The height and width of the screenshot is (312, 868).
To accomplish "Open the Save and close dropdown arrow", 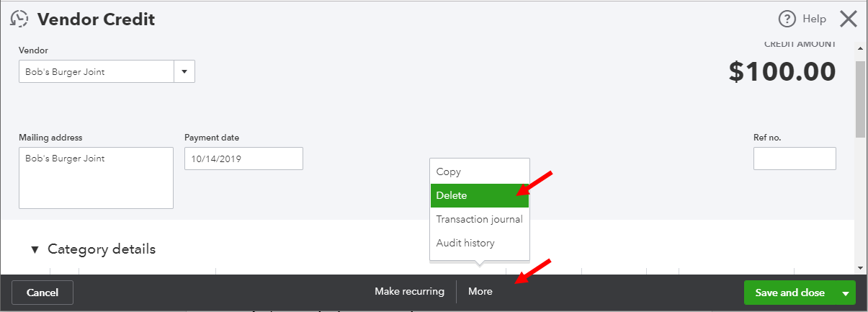I will [846, 293].
